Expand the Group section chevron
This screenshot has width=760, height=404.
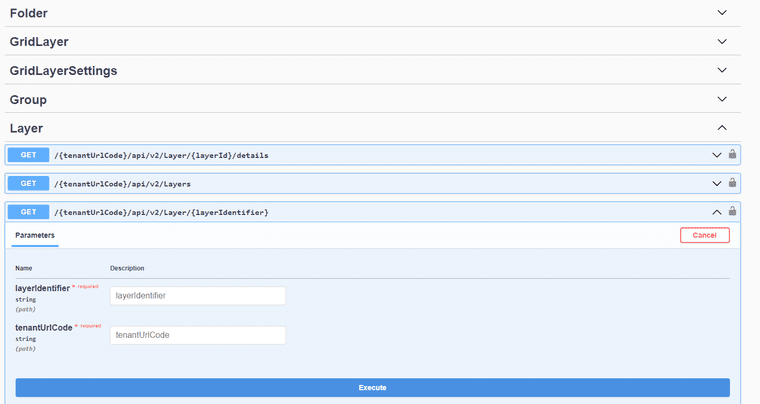point(722,99)
